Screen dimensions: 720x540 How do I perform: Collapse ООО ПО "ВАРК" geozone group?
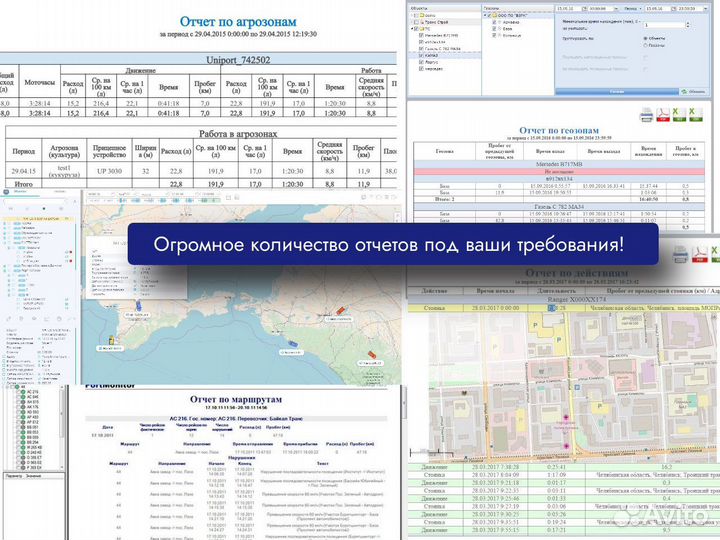click(485, 16)
